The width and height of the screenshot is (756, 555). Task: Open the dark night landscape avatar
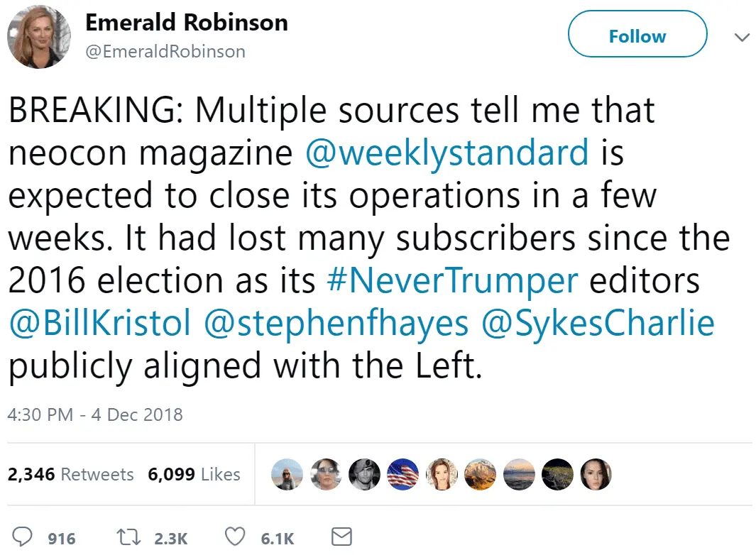556,474
